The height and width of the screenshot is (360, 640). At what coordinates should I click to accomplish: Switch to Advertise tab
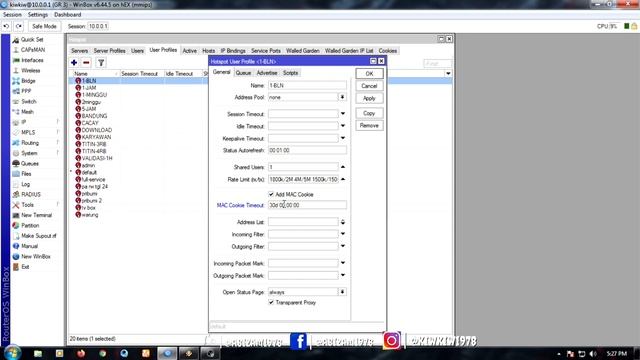coord(267,73)
